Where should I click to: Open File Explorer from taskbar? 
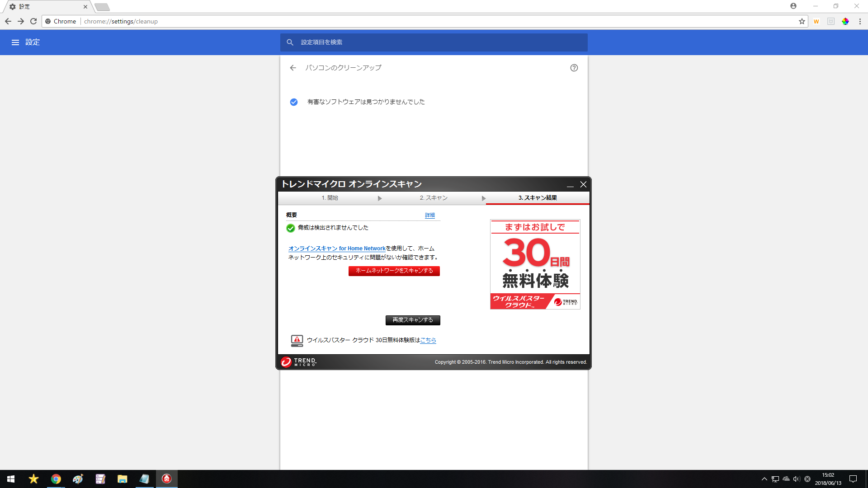122,479
